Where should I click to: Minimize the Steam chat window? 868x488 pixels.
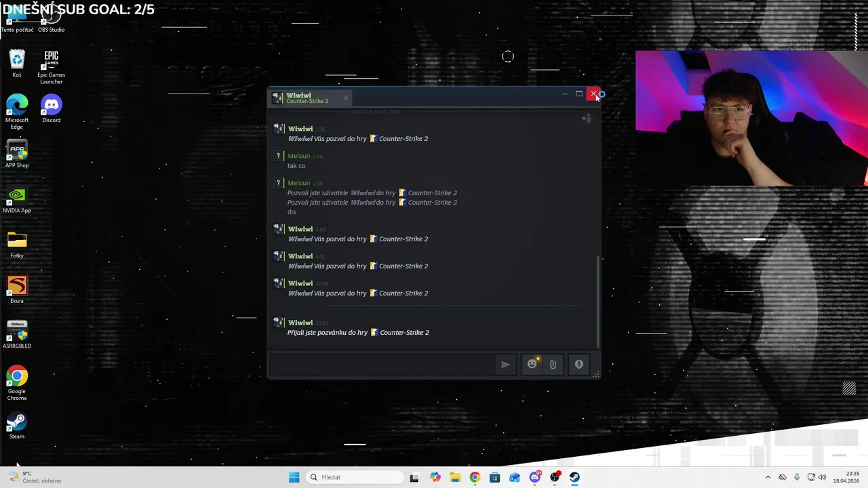(564, 94)
